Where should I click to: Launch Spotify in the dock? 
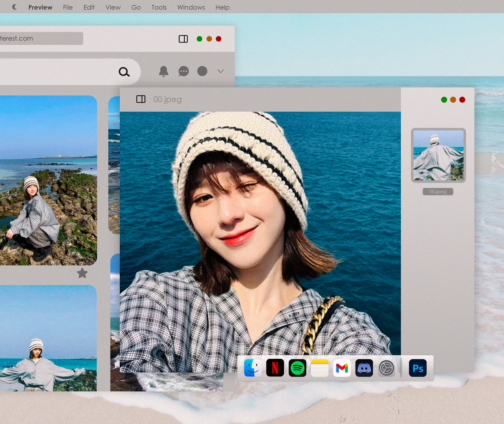[x=297, y=368]
